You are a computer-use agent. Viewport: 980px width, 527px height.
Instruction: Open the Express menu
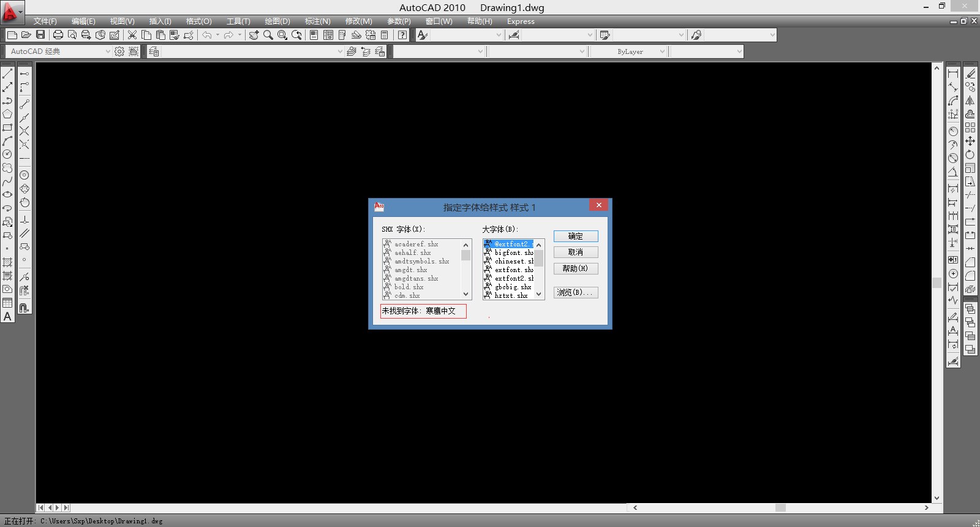pyautogui.click(x=521, y=21)
